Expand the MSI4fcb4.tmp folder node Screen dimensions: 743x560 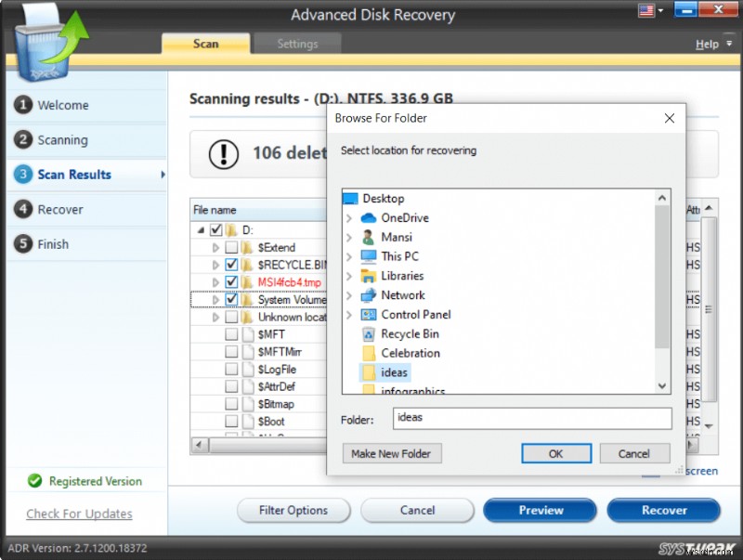[x=215, y=282]
